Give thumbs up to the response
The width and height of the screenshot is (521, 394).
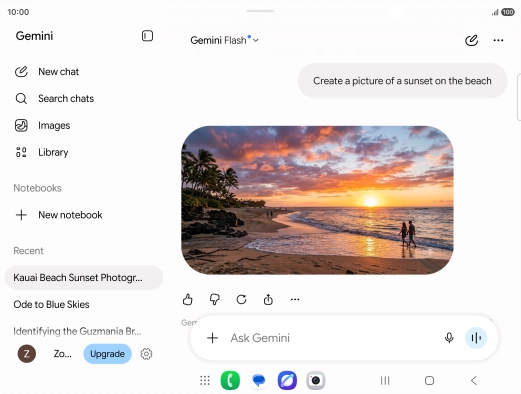pos(188,299)
